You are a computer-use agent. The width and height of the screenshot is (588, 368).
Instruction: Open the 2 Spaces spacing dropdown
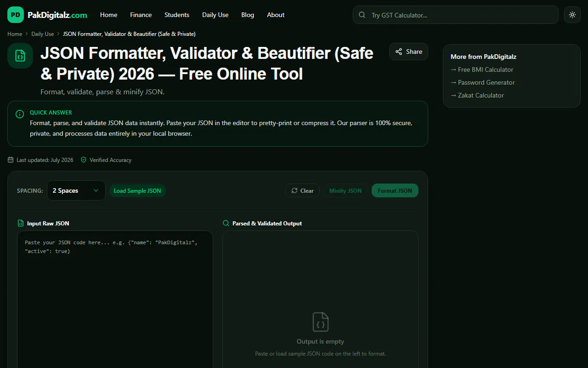[76, 190]
